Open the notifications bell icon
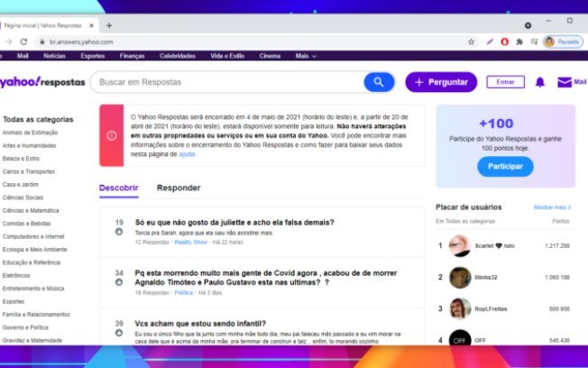Screen dimensions: 588x368 (x=539, y=82)
